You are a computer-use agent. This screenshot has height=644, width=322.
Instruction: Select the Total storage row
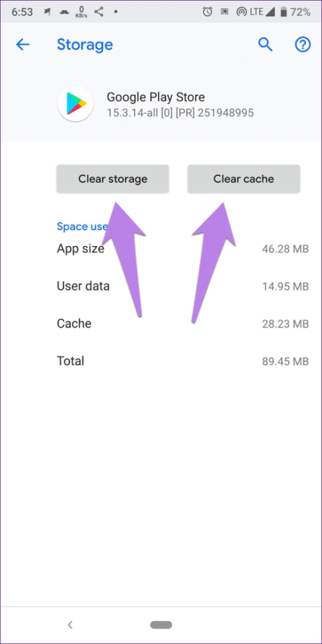point(182,361)
